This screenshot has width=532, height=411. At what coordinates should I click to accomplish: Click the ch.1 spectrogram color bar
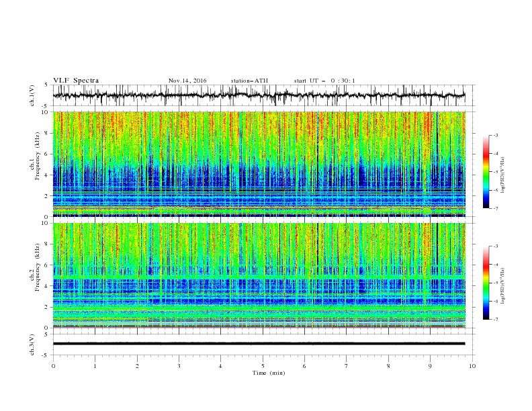tap(486, 171)
